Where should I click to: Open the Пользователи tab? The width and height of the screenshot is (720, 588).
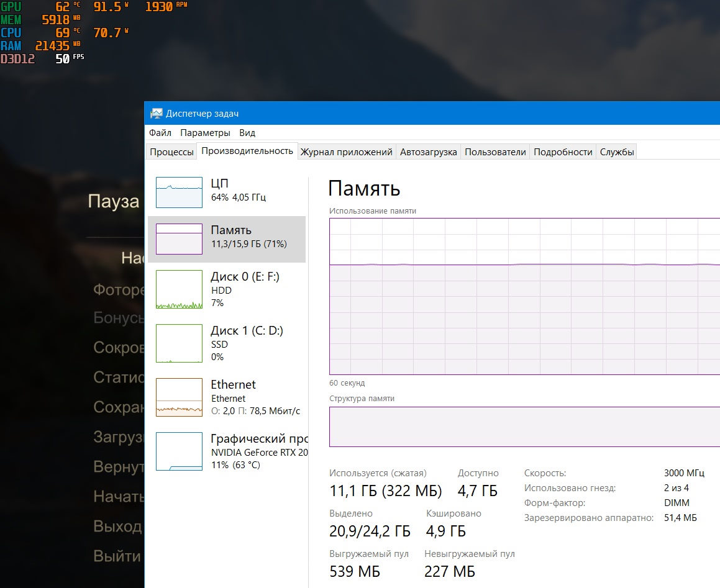(495, 152)
